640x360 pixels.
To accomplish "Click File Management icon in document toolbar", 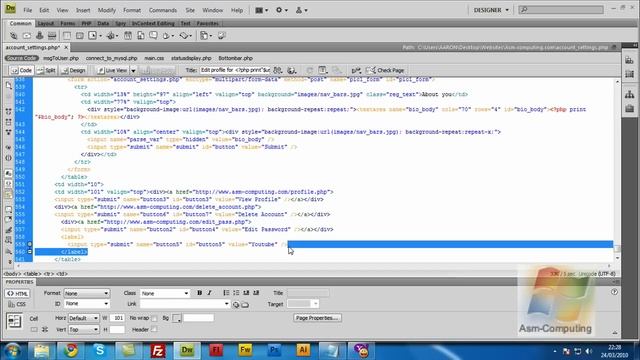I will tap(278, 70).
